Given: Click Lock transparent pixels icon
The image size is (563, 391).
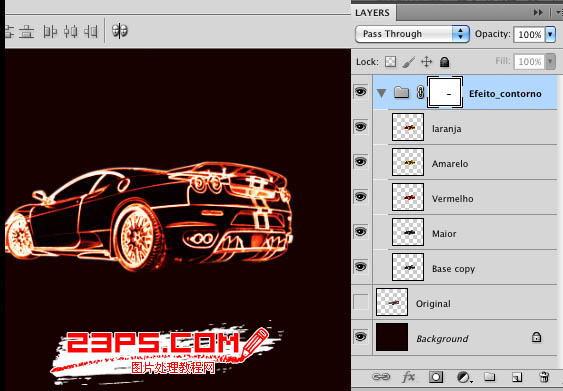Looking at the screenshot, I should point(390,62).
